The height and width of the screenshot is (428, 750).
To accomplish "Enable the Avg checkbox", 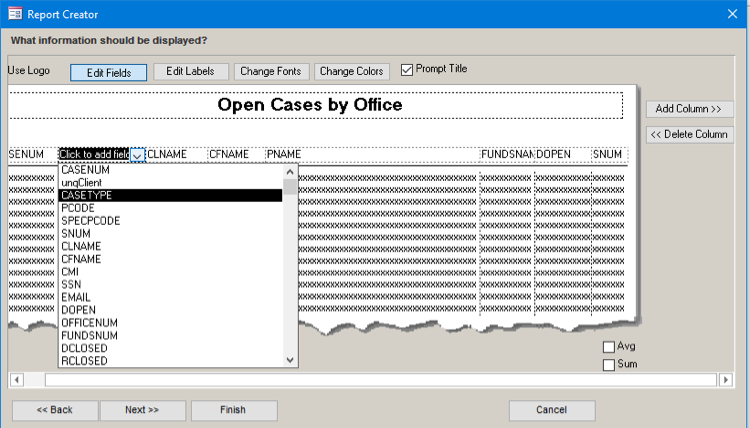I will pyautogui.click(x=609, y=347).
